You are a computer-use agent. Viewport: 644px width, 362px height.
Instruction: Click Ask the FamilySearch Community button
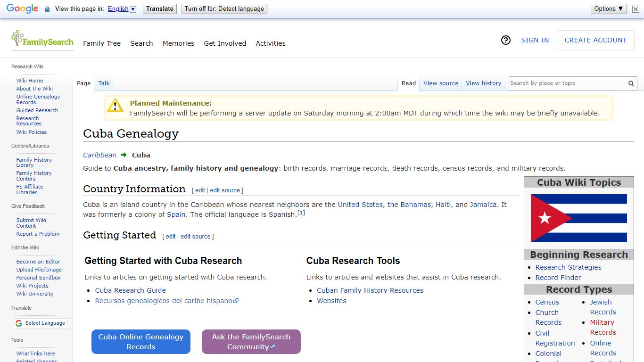pyautogui.click(x=251, y=342)
